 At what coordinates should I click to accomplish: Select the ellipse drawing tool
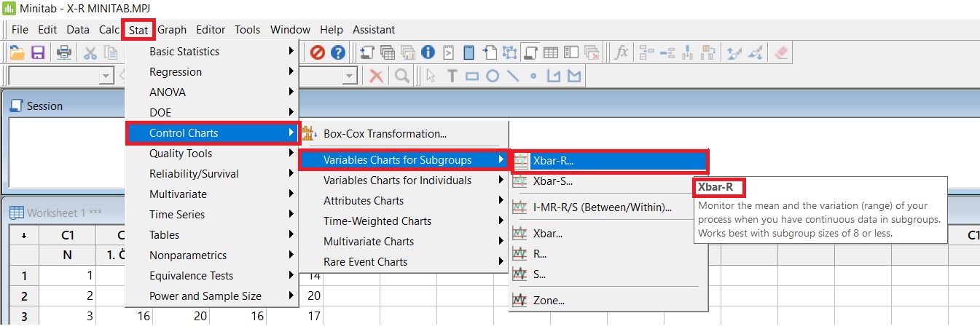click(492, 76)
